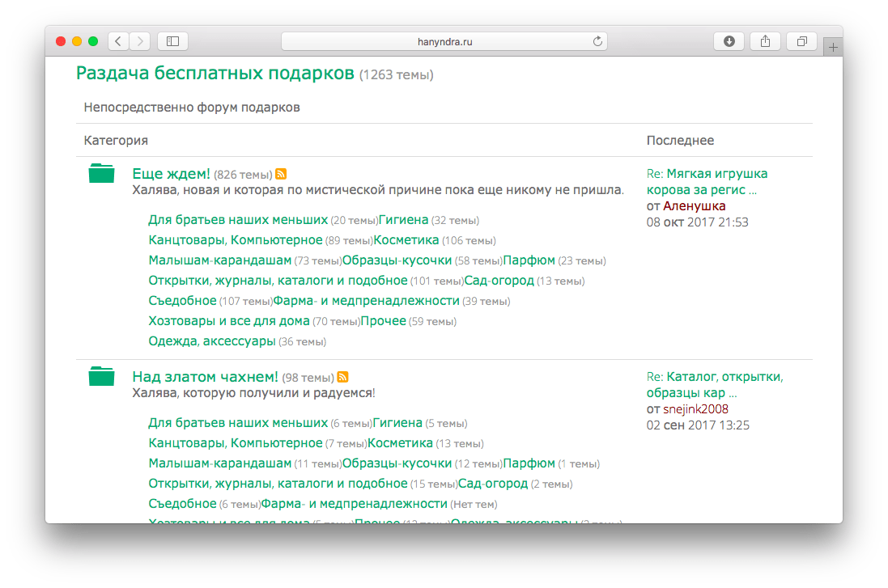This screenshot has height=588, width=888.
Task: Open the Съедобное subforum with 107 topics
Action: pyautogui.click(x=182, y=301)
